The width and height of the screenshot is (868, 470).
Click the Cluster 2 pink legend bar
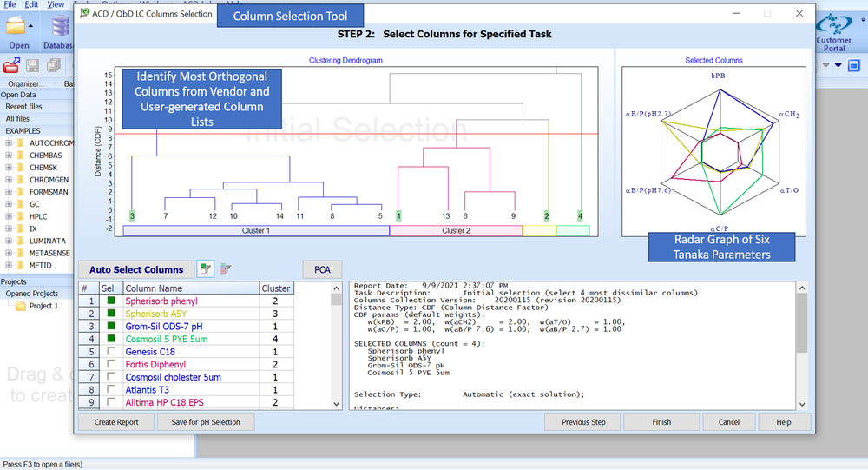(457, 230)
